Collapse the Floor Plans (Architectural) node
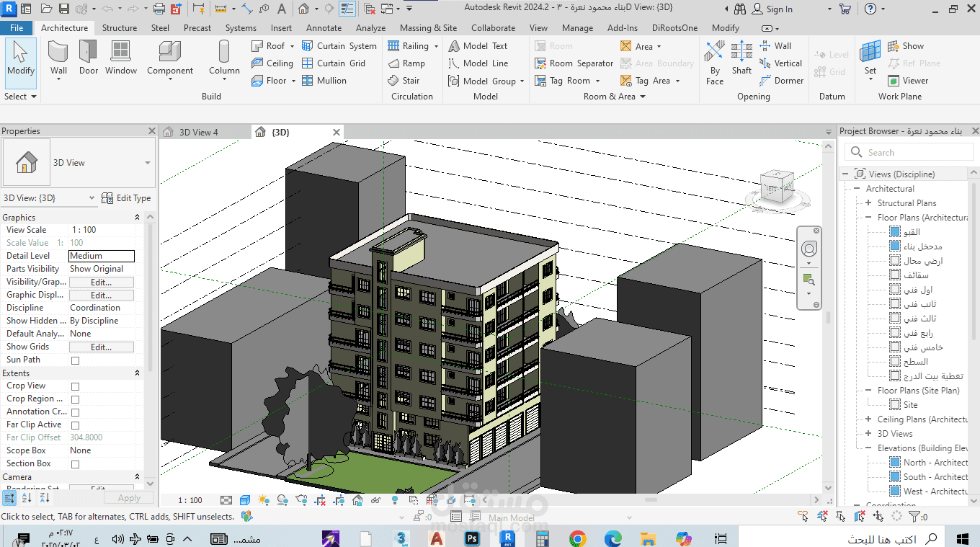The image size is (980, 547). 868,218
